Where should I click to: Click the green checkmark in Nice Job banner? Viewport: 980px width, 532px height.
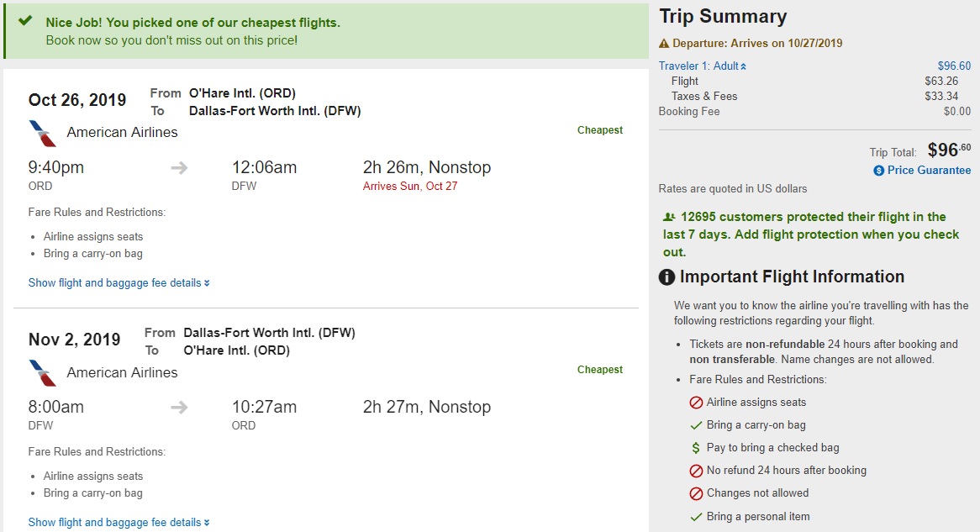click(x=25, y=22)
